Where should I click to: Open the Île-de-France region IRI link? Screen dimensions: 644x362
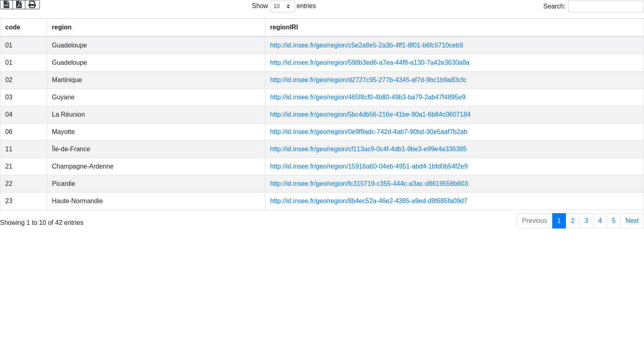point(368,149)
